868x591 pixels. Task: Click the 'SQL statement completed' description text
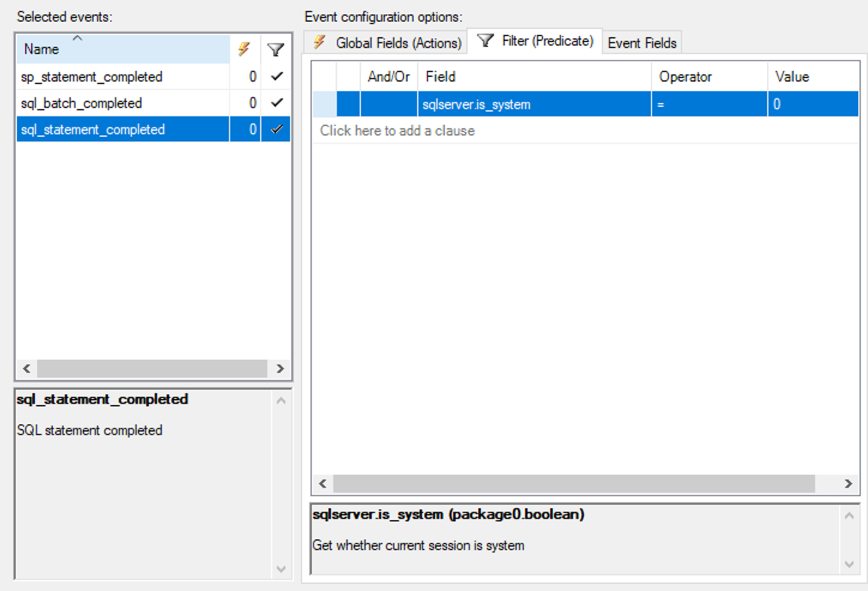click(90, 430)
